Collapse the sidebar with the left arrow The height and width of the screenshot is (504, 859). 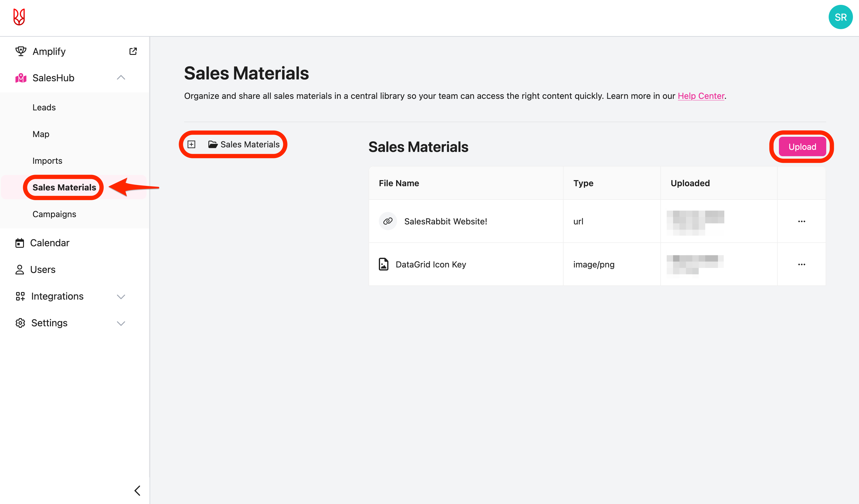tap(137, 490)
